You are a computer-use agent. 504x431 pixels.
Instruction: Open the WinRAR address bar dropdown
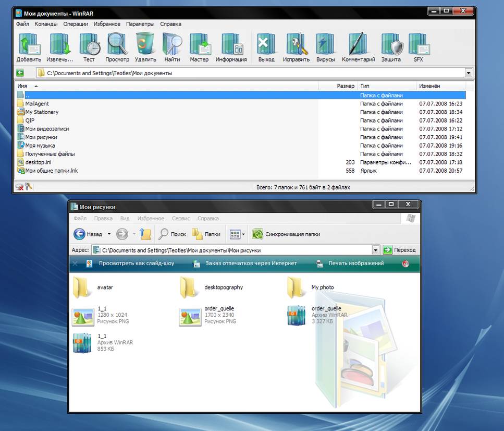point(468,73)
